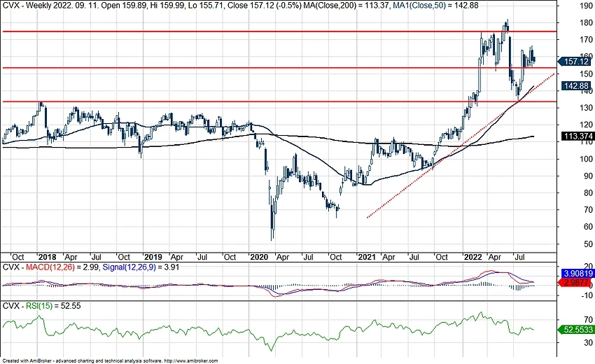Click the 2022 year label on time axis
The height and width of the screenshot is (364, 595).
pyautogui.click(x=473, y=257)
